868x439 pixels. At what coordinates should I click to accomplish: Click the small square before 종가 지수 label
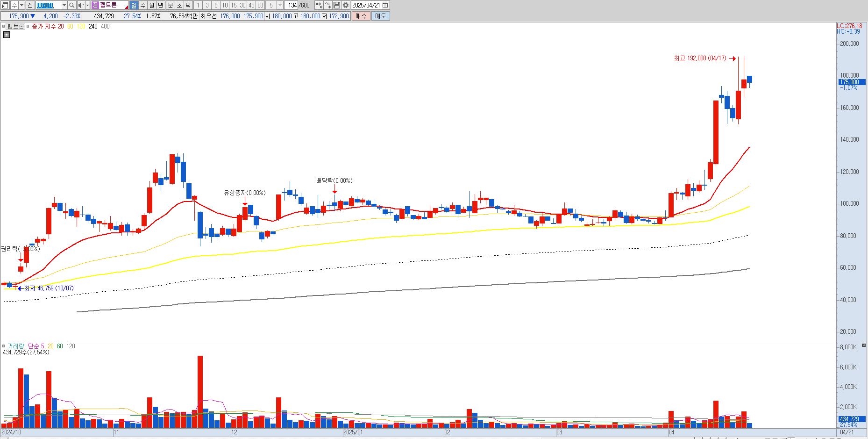coord(28,26)
